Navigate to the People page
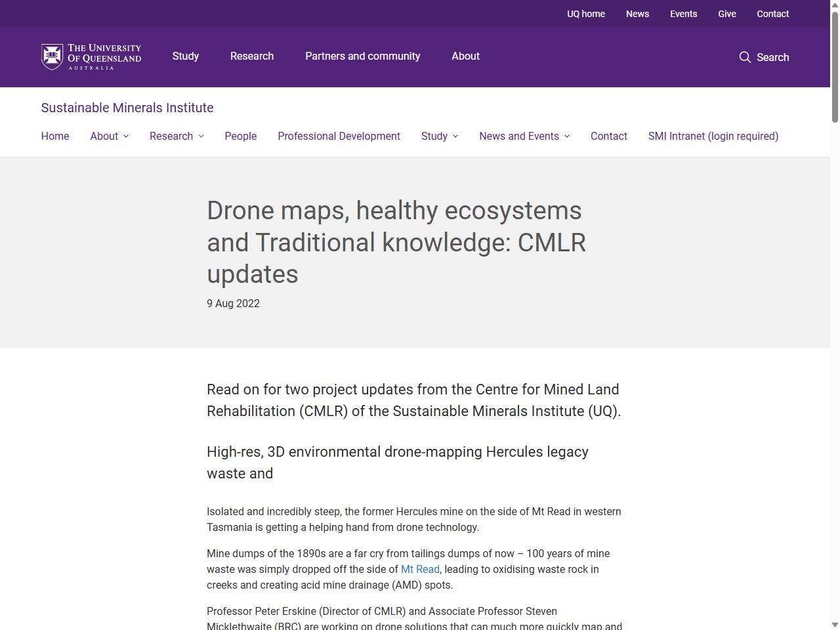The image size is (840, 630). [241, 136]
